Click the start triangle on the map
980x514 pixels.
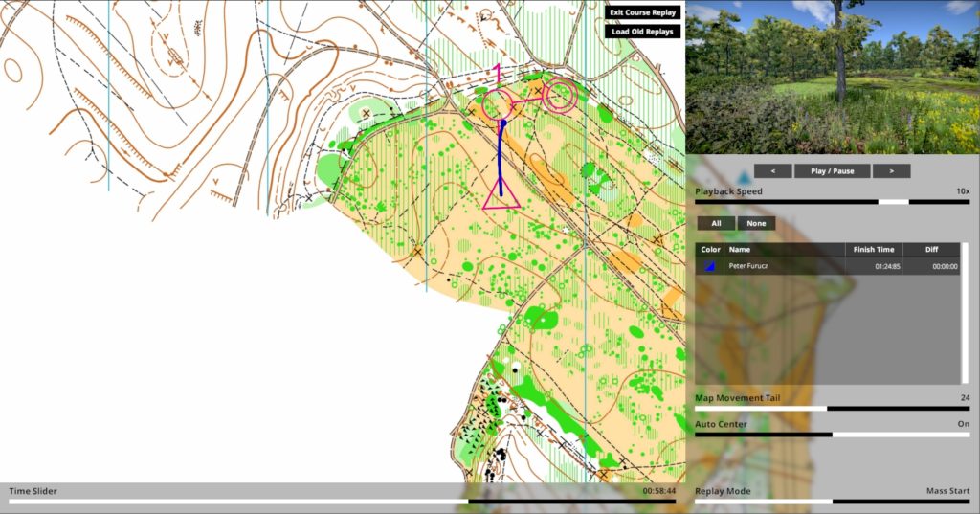(x=501, y=194)
